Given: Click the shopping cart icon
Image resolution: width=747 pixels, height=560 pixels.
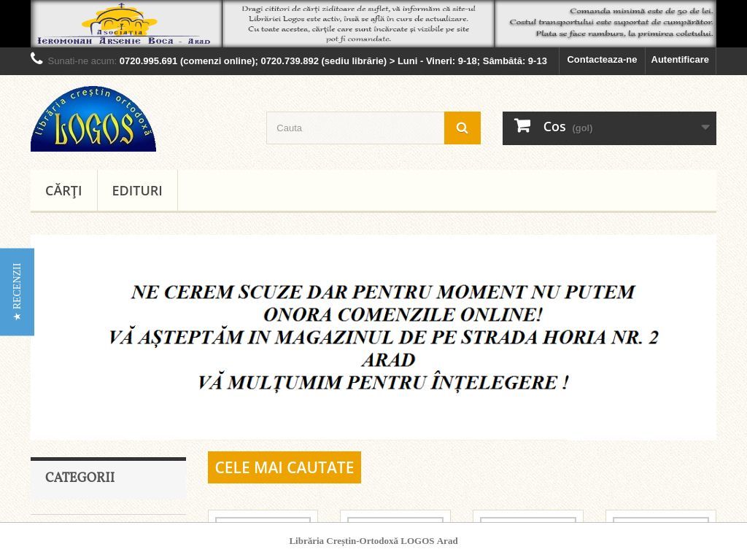Looking at the screenshot, I should [x=522, y=126].
